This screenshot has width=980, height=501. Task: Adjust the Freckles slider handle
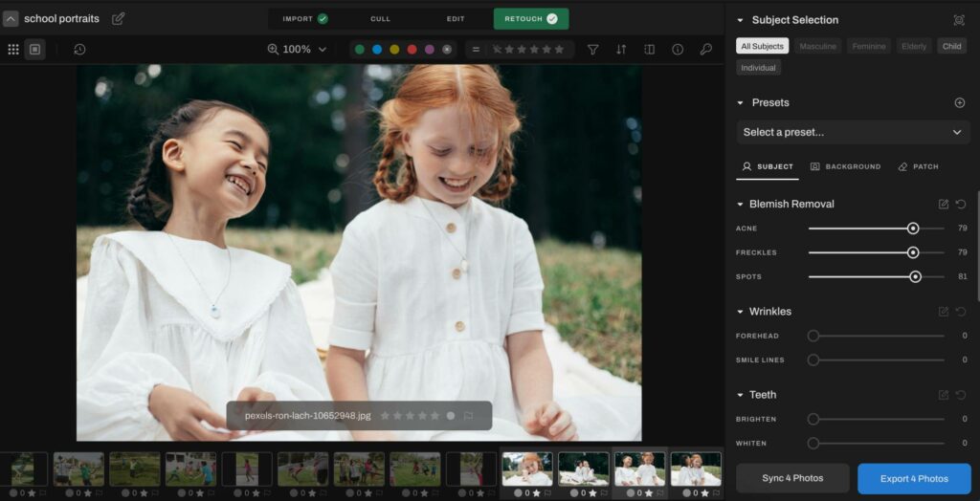pos(913,253)
